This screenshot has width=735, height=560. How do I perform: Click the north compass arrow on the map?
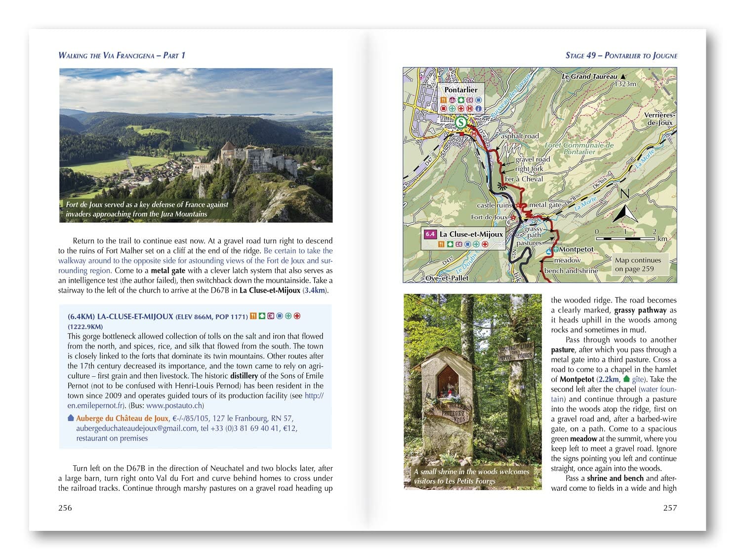pos(625,213)
